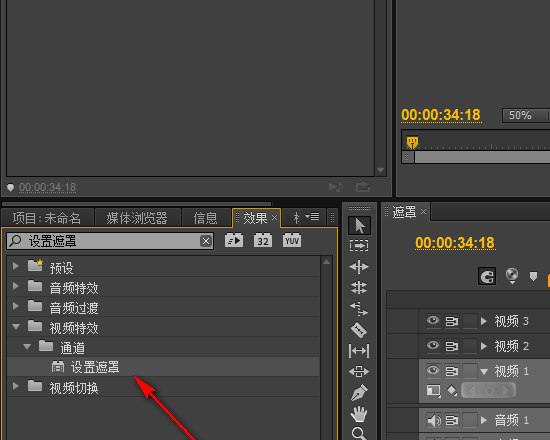Select the Razor tool

coord(359,330)
